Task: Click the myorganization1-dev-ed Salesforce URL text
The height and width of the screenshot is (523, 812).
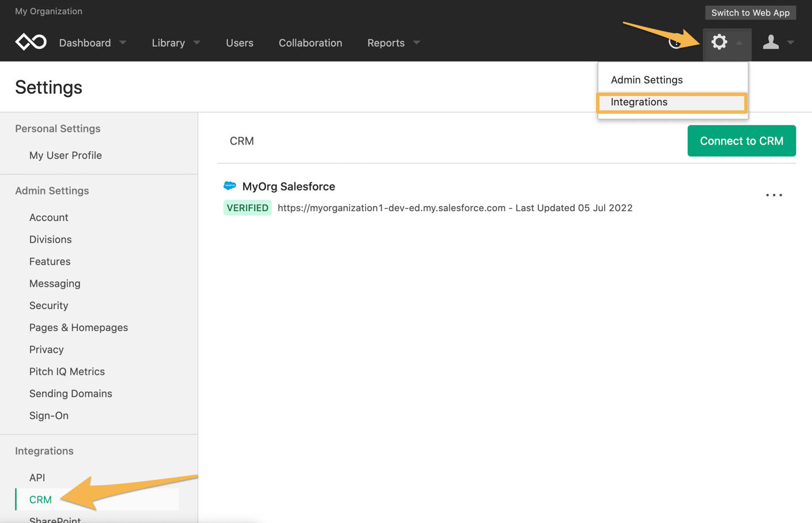Action: (392, 208)
